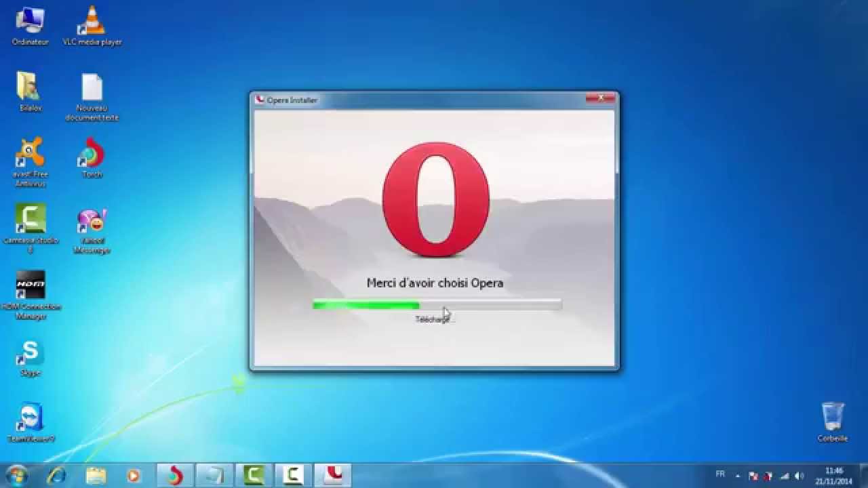Image resolution: width=868 pixels, height=488 pixels.
Task: Open the Corbeille recycle bin
Action: coord(833,422)
